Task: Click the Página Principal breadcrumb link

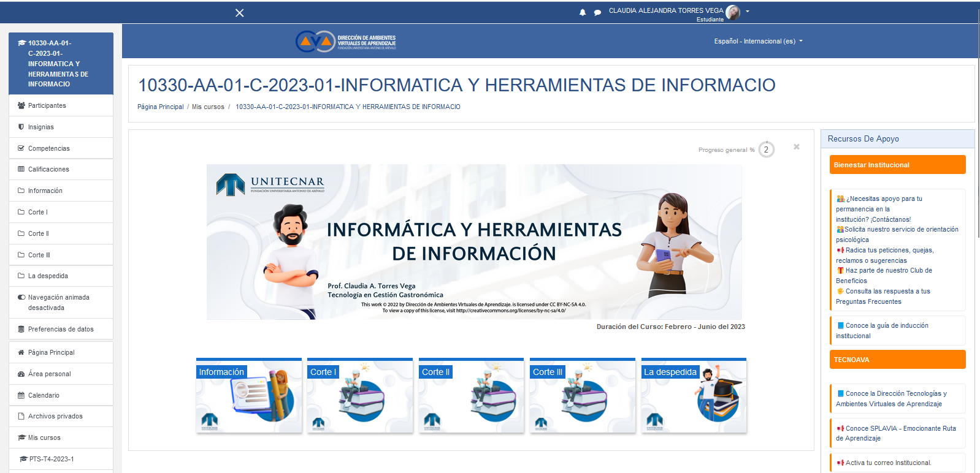Action: coord(160,107)
